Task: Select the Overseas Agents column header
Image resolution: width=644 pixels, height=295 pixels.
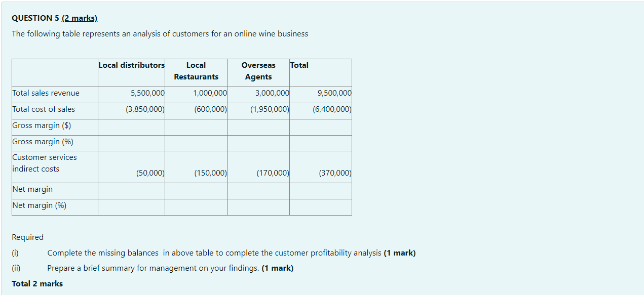Action: [258, 71]
